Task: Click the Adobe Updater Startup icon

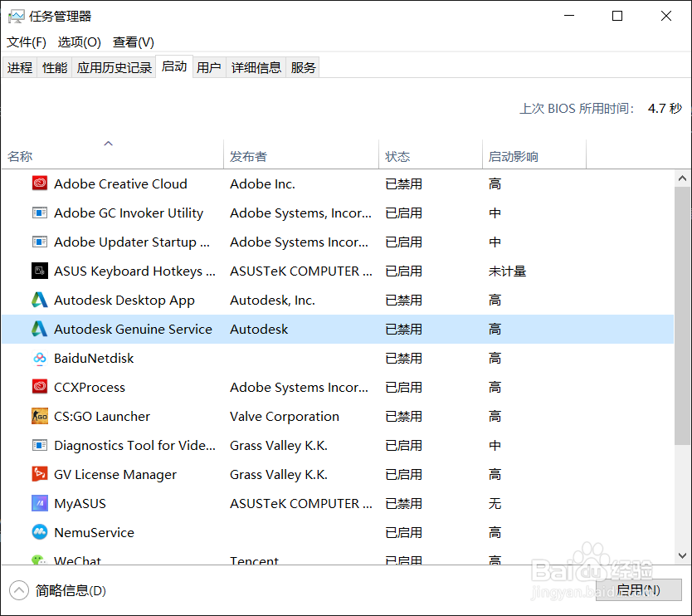Action: pyautogui.click(x=40, y=242)
